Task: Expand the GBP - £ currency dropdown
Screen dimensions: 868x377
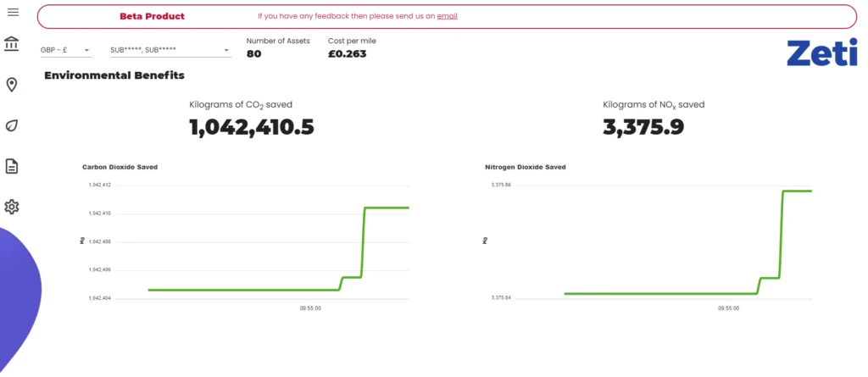Action: pyautogui.click(x=65, y=50)
